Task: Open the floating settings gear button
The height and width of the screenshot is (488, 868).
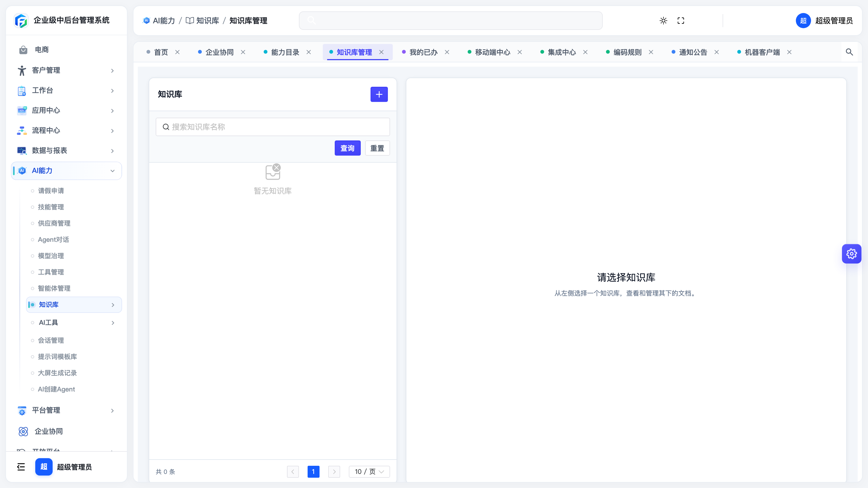Action: [x=851, y=253]
